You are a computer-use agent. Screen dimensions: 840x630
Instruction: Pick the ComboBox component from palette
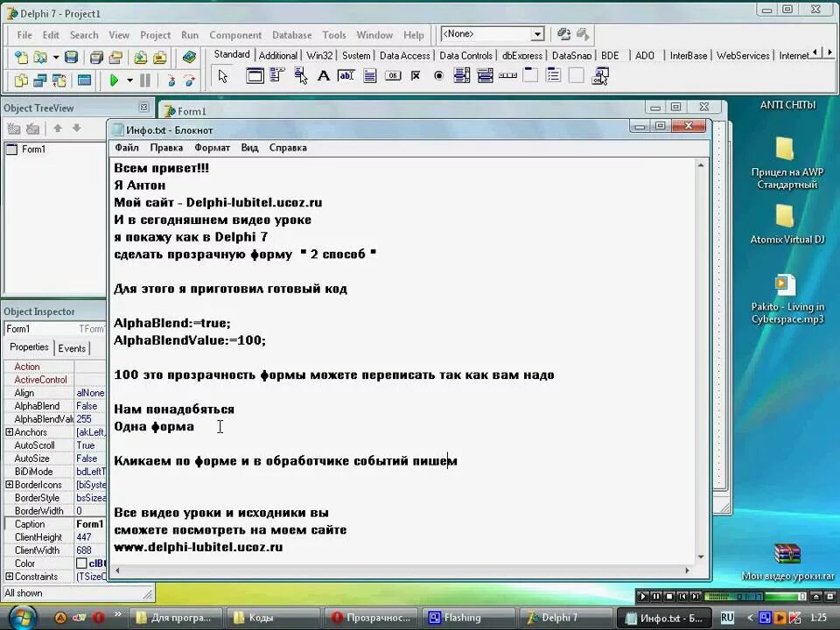[485, 75]
